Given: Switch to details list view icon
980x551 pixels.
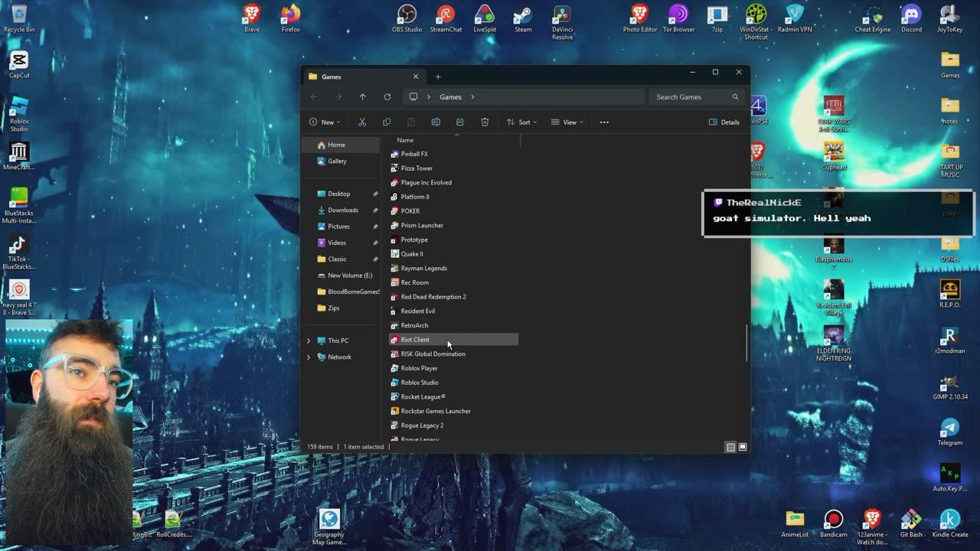Looking at the screenshot, I should coord(730,447).
